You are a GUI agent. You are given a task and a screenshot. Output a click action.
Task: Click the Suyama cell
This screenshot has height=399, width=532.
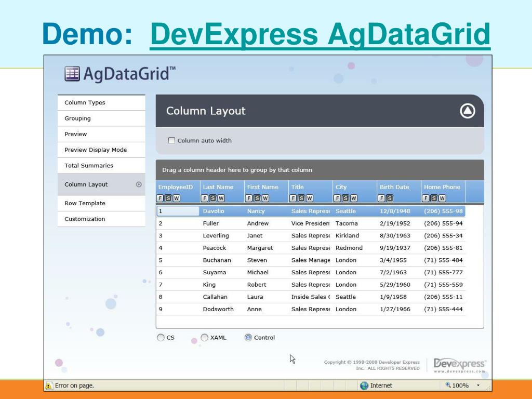215,272
